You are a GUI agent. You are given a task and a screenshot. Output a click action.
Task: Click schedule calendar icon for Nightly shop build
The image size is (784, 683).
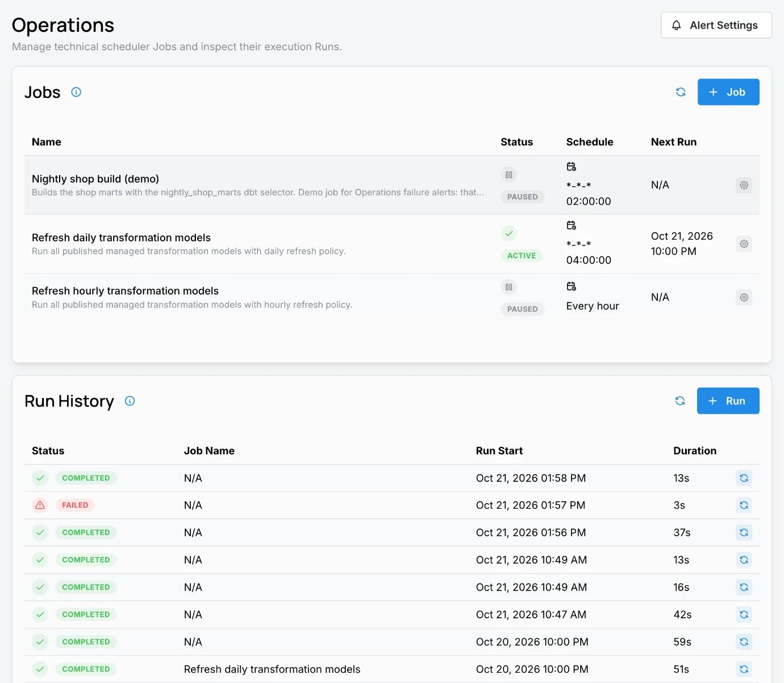coord(572,166)
